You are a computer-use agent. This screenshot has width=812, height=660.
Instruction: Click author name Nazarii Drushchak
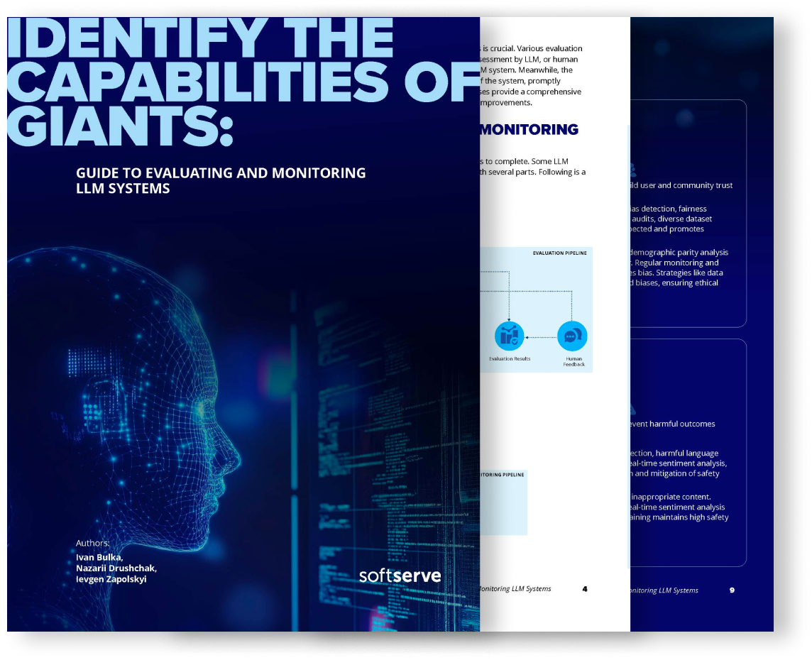116,568
